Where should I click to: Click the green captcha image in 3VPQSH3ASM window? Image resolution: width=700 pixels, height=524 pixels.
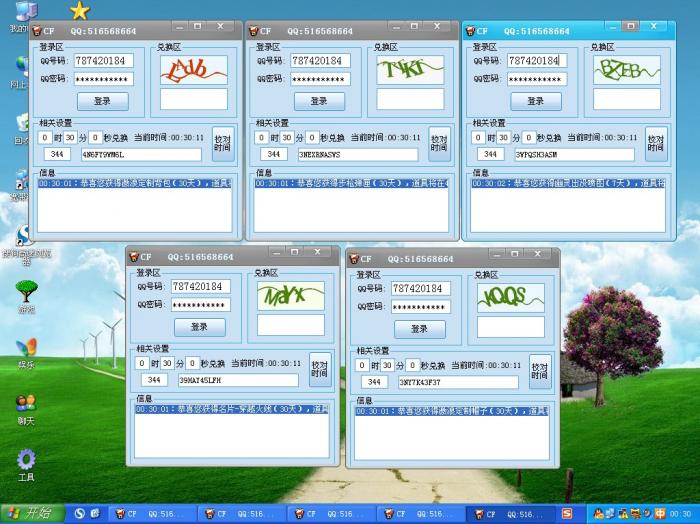tap(627, 70)
